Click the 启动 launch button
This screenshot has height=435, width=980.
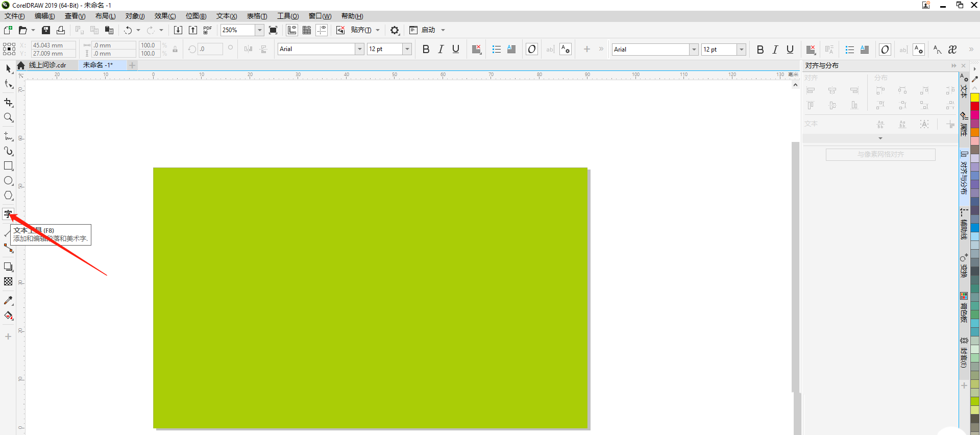(x=428, y=30)
